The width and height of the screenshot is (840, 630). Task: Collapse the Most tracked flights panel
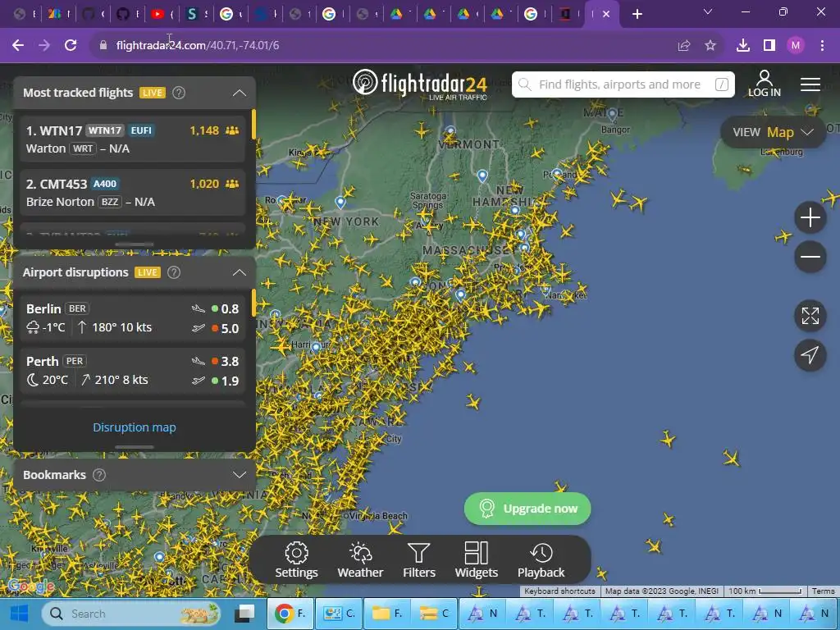(240, 93)
